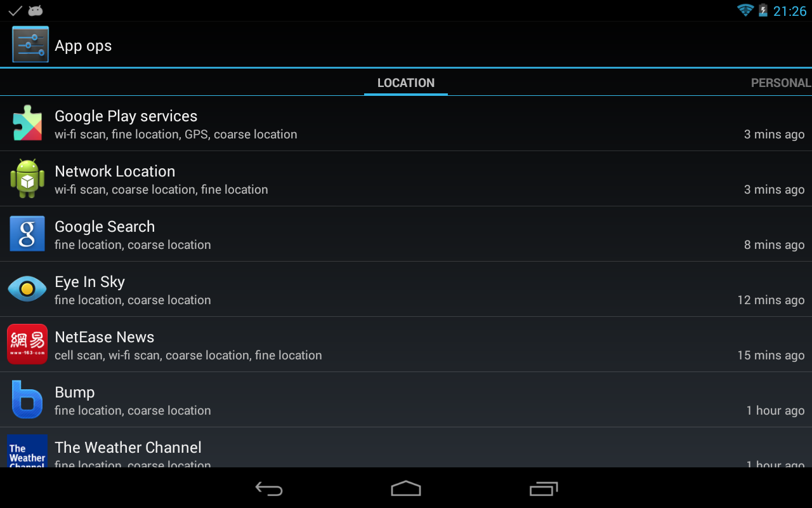Open the recent apps navigation button
The width and height of the screenshot is (812, 508).
[x=544, y=488]
